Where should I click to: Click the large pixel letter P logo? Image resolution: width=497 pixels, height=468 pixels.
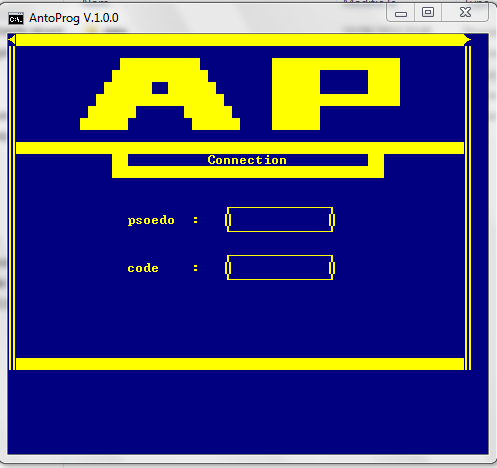(x=336, y=94)
